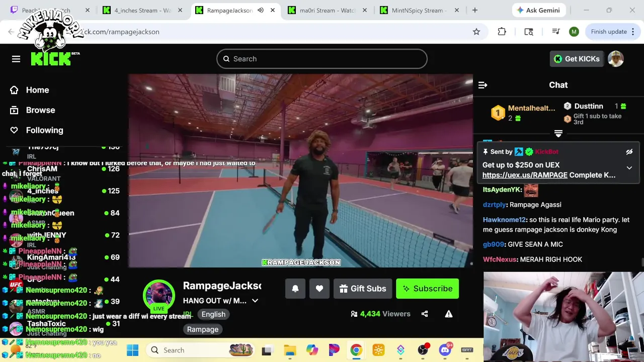This screenshot has height=362, width=644.
Task: Open the Copilot taskbar icon
Action: 312,350
